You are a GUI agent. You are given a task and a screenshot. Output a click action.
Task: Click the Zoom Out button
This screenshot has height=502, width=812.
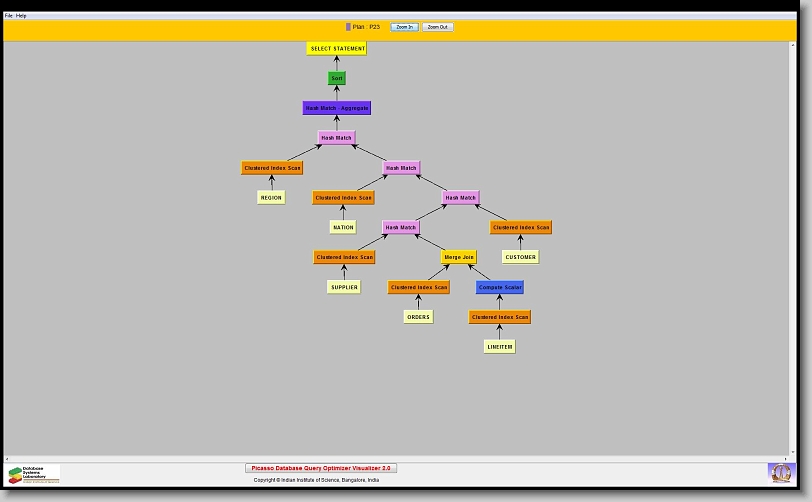[x=437, y=27]
